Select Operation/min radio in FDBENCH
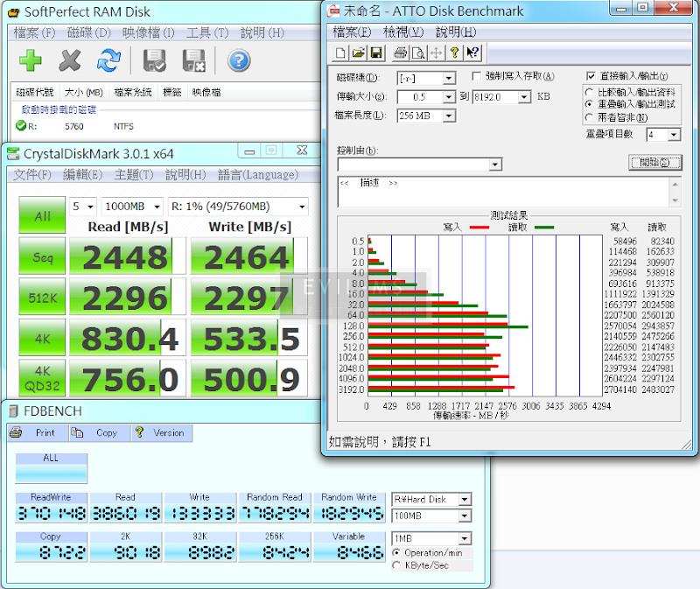 (x=396, y=553)
